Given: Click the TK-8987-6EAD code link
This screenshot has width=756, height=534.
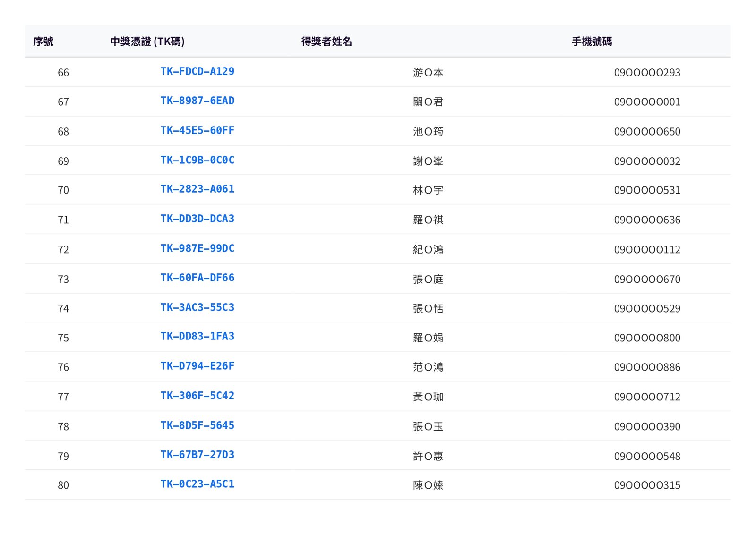Looking at the screenshot, I should click(197, 101).
